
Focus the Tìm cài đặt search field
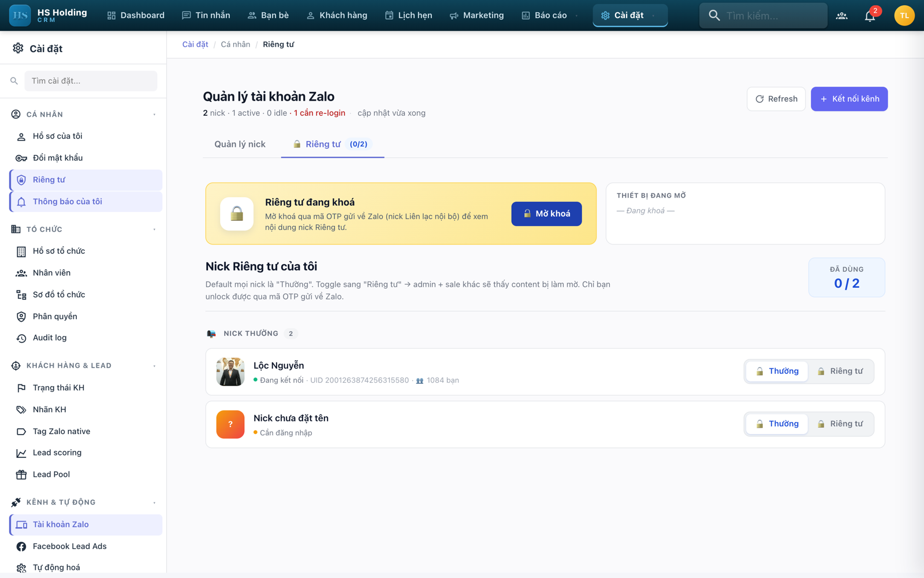pos(91,81)
